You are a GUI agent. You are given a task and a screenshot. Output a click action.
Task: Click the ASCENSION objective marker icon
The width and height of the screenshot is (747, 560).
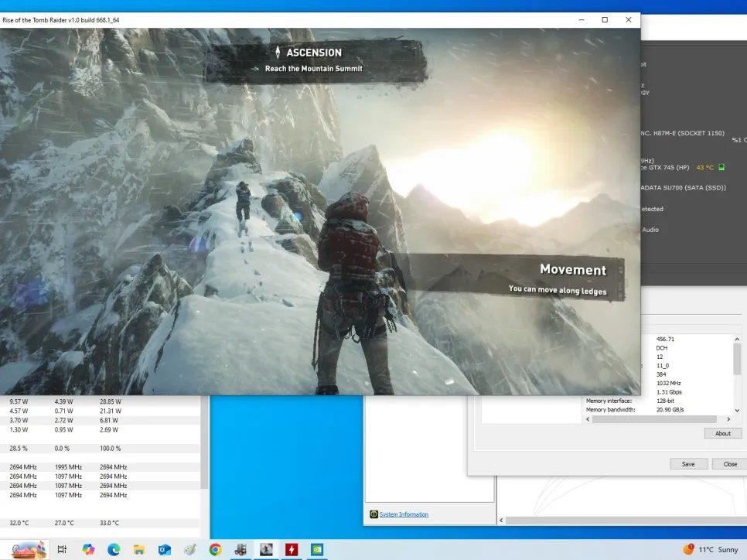pyautogui.click(x=278, y=52)
